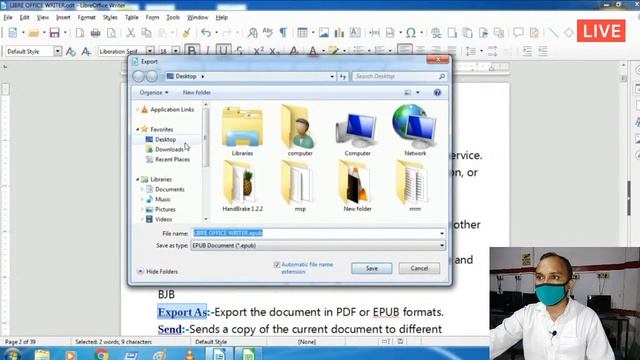Click the New document icon
640x360 pixels.
(x=13, y=33)
